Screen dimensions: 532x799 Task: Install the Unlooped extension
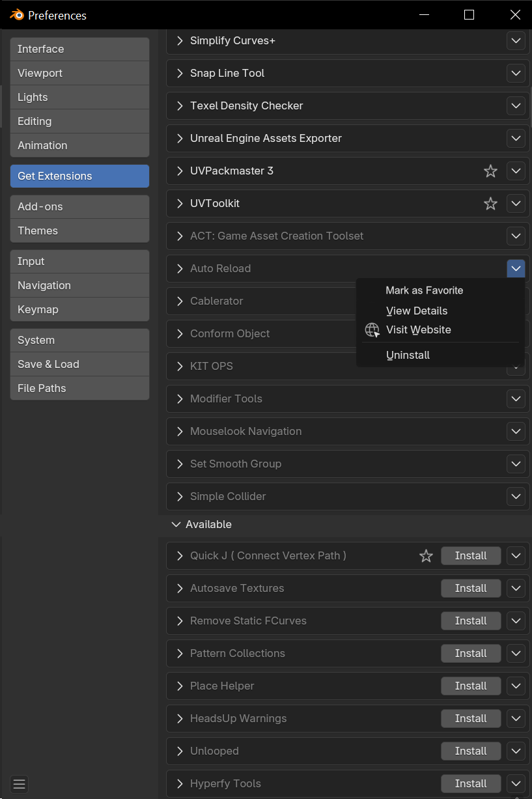[x=471, y=751]
